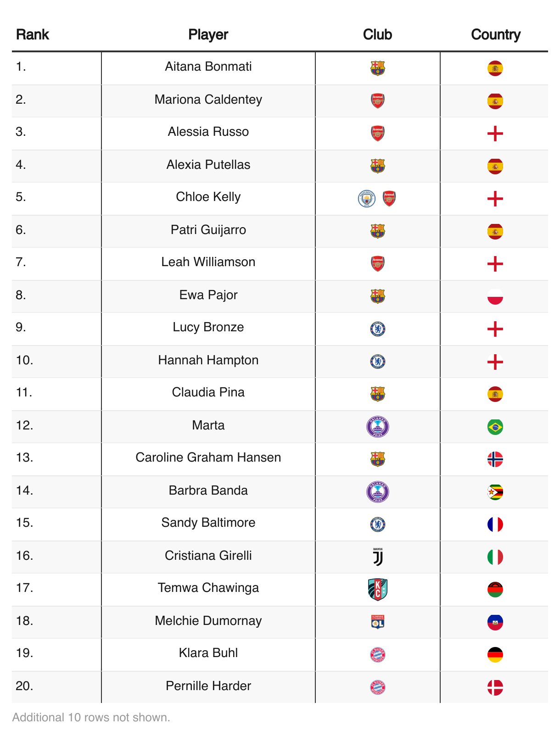Click Temwa Chawinga's Kansas City Current crest
Image resolution: width=560 pixels, height=736 pixels.
(377, 590)
